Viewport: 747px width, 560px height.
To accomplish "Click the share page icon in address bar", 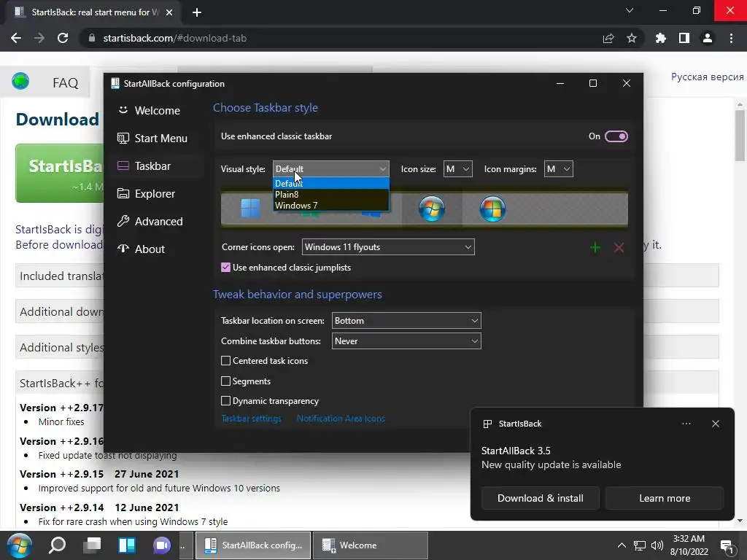I will coord(608,38).
